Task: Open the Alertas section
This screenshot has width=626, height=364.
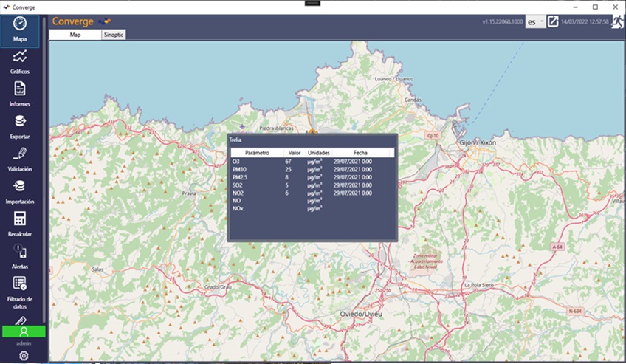Action: point(20,256)
